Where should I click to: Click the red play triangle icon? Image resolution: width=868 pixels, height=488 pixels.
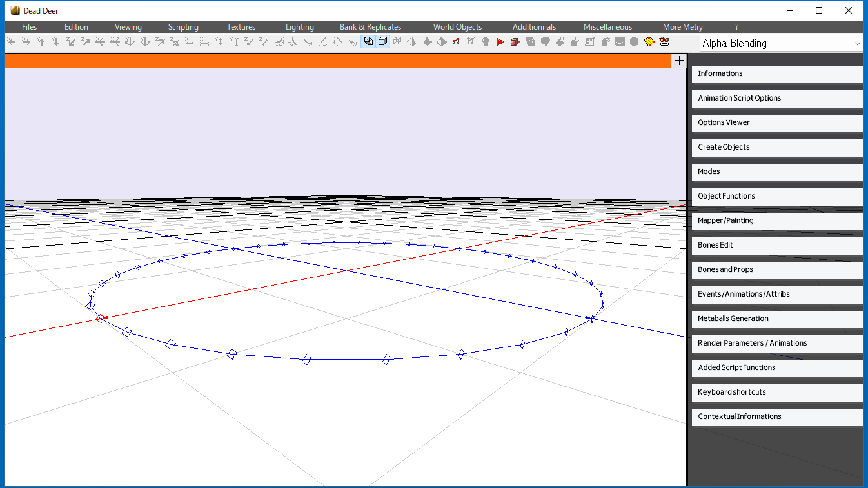point(500,42)
